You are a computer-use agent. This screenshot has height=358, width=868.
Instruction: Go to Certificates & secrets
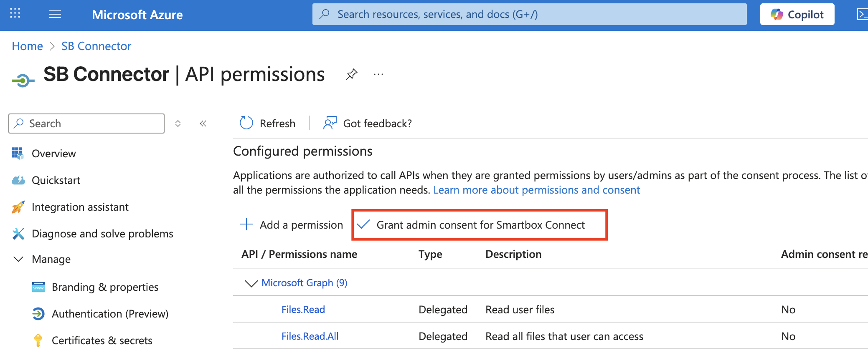(x=102, y=340)
